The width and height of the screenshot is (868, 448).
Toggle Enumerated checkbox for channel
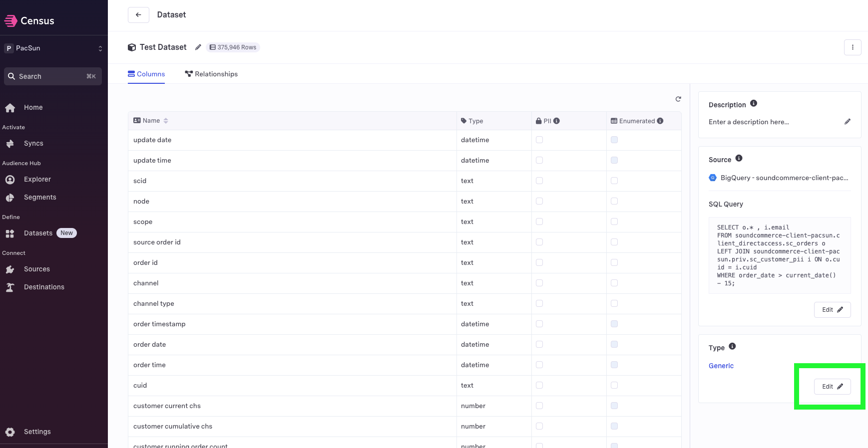[614, 283]
